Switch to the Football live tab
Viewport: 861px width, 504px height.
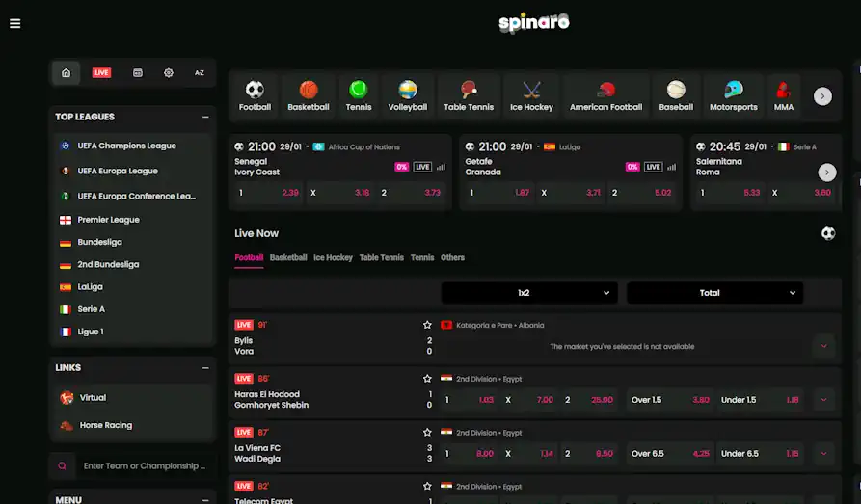click(x=249, y=257)
